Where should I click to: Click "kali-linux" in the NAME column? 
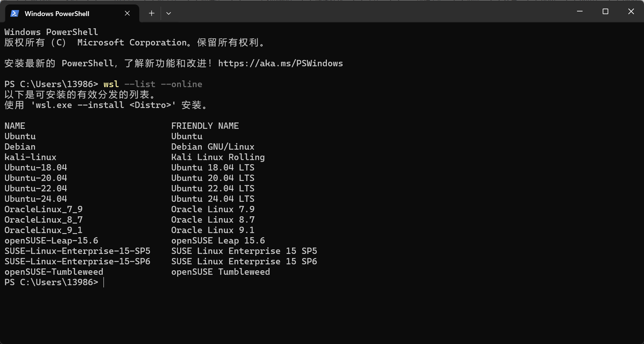tap(31, 157)
